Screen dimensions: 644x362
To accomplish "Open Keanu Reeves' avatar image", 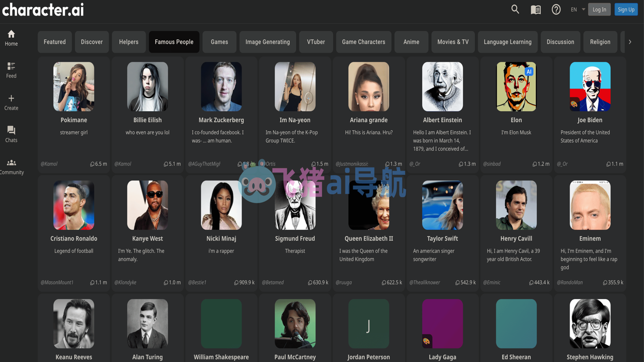I will point(73,324).
